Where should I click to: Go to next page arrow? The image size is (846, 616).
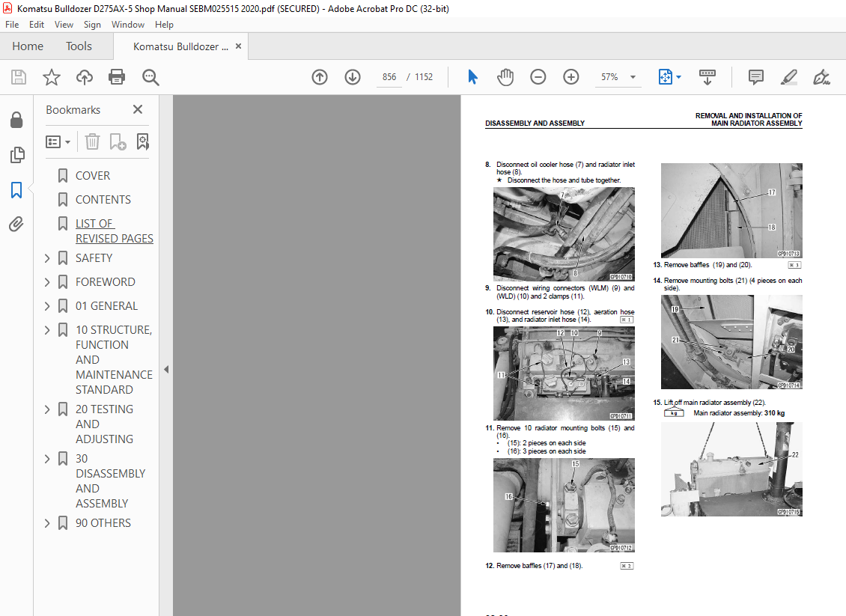pos(353,77)
